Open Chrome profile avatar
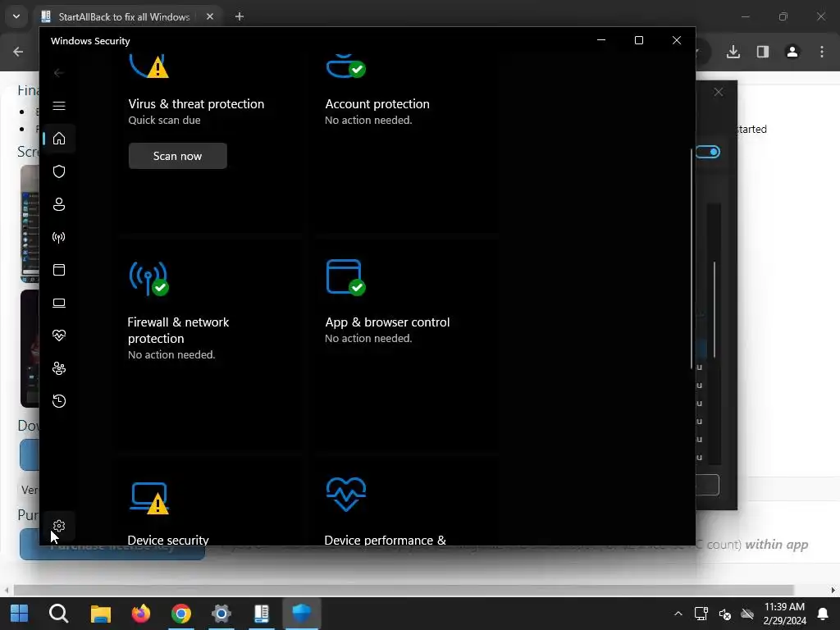Viewport: 840px width, 630px height. [x=792, y=52]
